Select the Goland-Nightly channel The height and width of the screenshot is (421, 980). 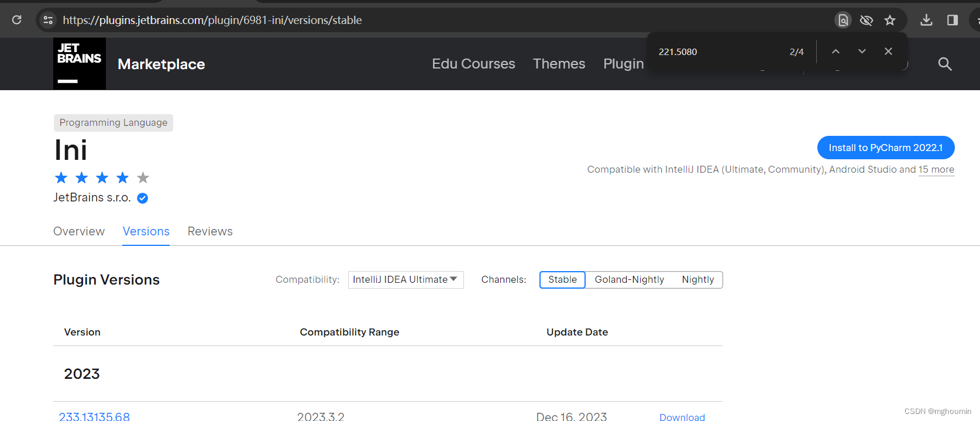point(630,280)
